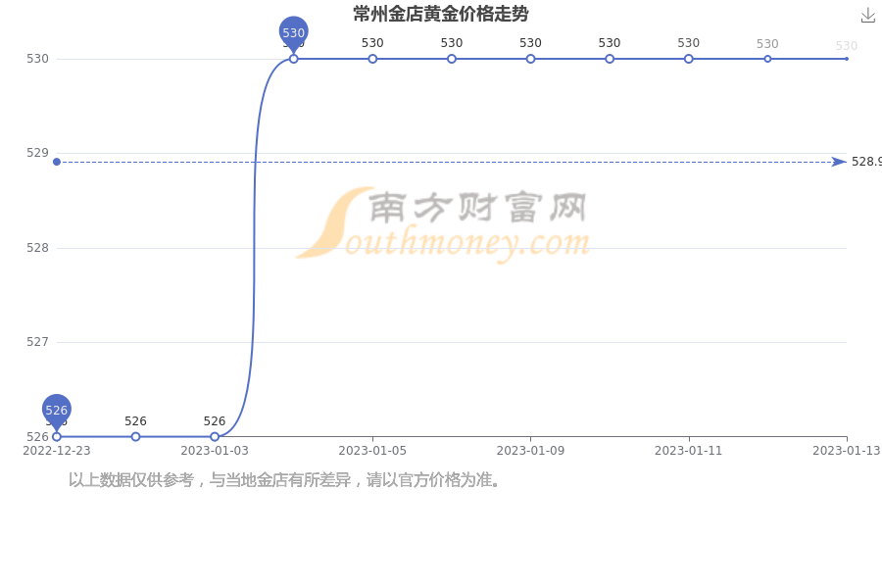The width and height of the screenshot is (882, 588).
Task: Click the 530 value label above 2023-01-05
Action: click(372, 43)
